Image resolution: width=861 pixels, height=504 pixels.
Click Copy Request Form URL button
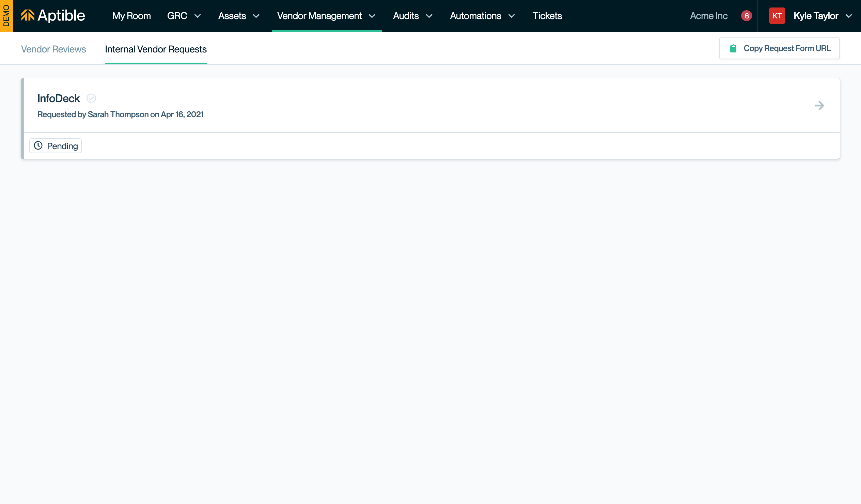[x=779, y=48]
